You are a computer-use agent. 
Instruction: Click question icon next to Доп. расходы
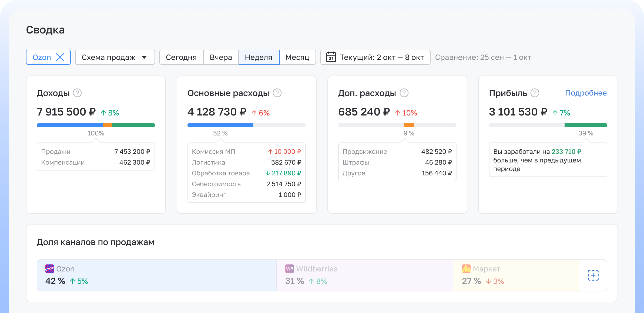point(404,93)
